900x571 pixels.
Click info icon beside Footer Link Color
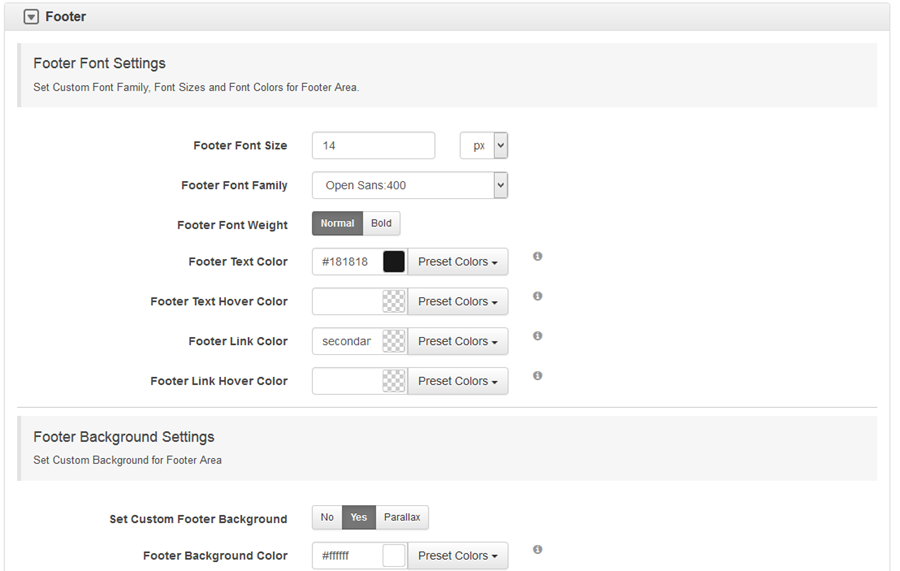pos(537,336)
